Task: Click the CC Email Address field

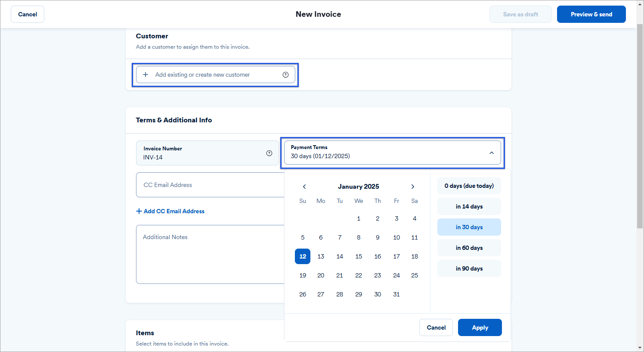Action: (x=210, y=185)
